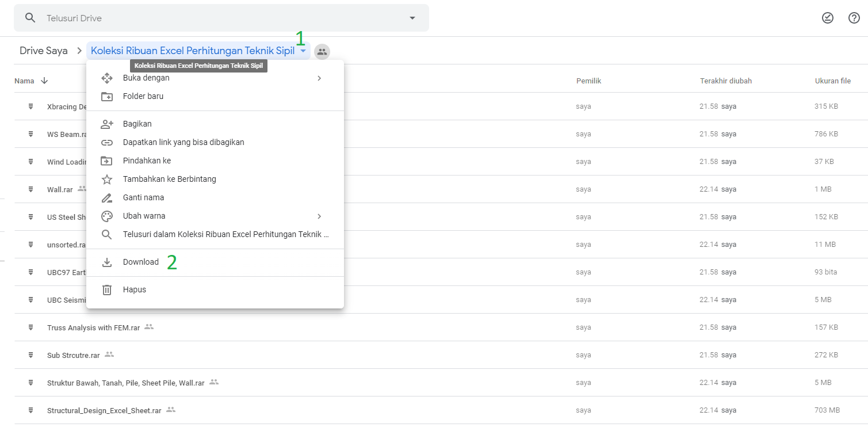Click the Ukuran file column header

pyautogui.click(x=833, y=81)
